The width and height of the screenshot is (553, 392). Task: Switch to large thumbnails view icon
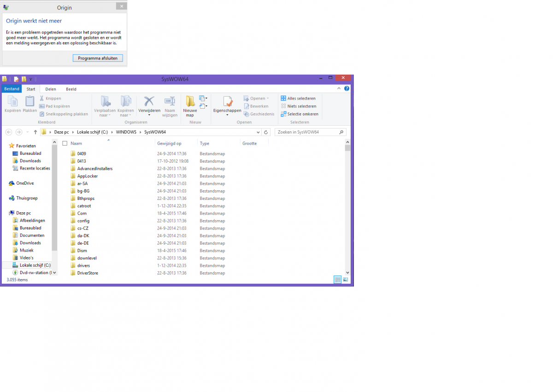345,280
